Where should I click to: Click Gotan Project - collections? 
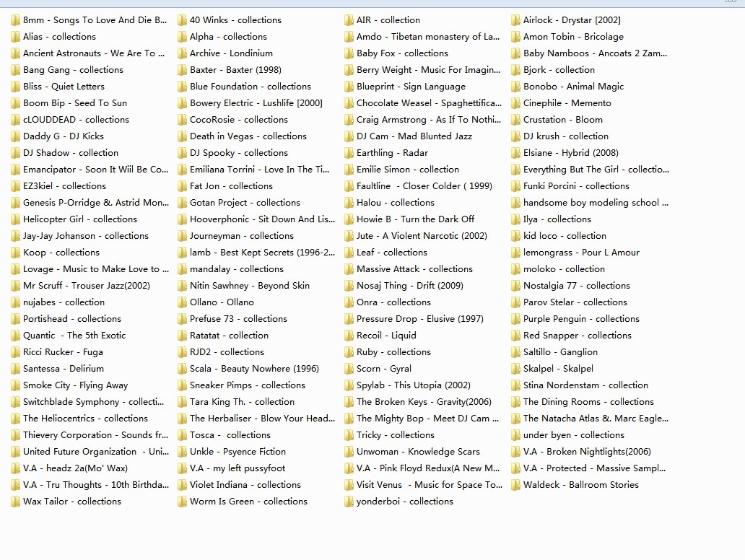pos(245,203)
